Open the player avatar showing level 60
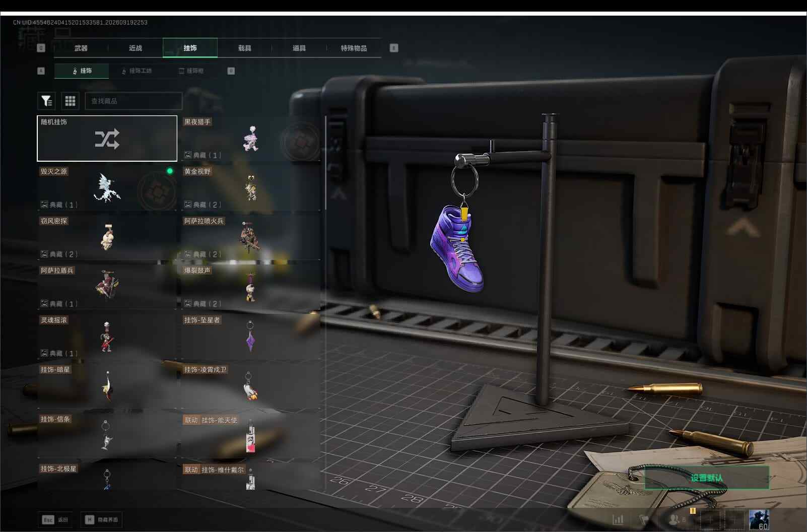 (x=759, y=519)
